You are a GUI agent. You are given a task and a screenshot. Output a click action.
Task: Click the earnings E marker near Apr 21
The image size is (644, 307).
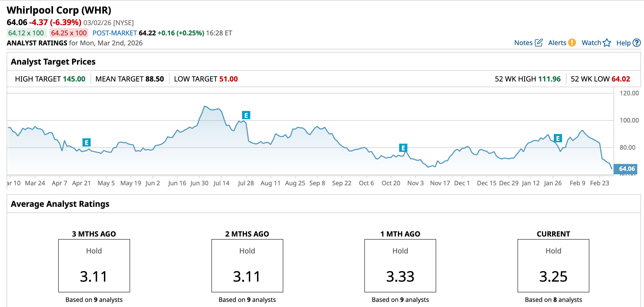[x=86, y=142]
